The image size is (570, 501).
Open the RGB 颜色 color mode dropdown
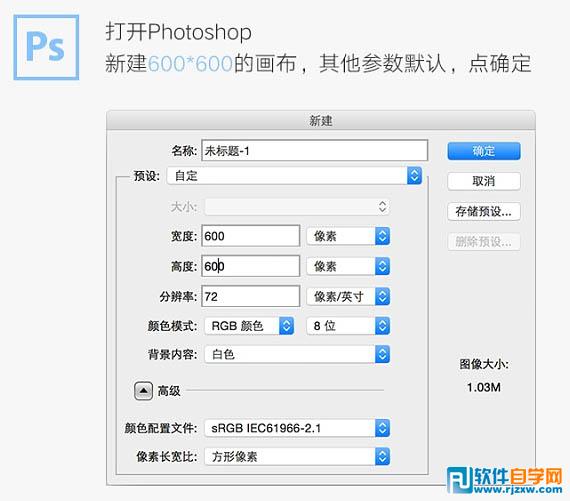pyautogui.click(x=249, y=326)
